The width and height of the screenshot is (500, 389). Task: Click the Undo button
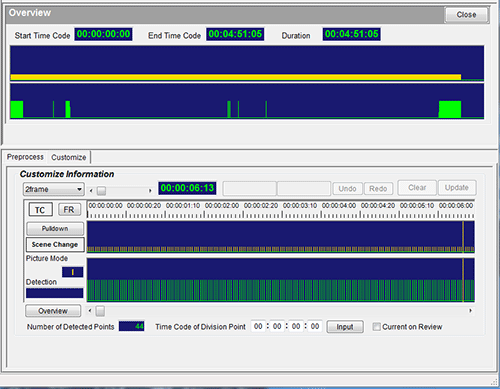click(348, 189)
